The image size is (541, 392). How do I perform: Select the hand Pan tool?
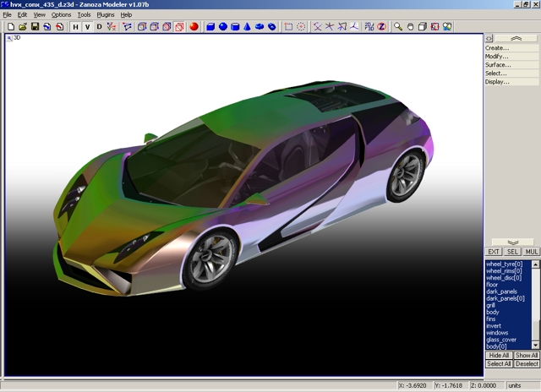(x=411, y=26)
